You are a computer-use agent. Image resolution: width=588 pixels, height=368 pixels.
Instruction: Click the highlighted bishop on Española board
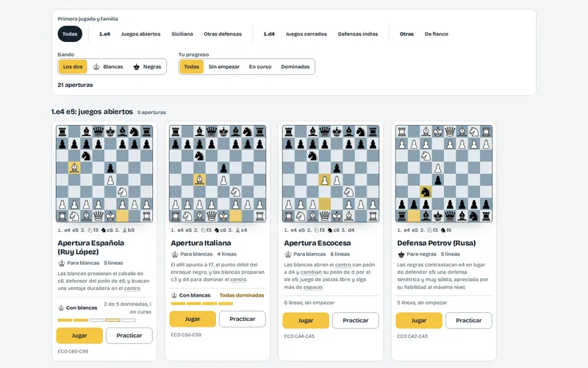(74, 168)
